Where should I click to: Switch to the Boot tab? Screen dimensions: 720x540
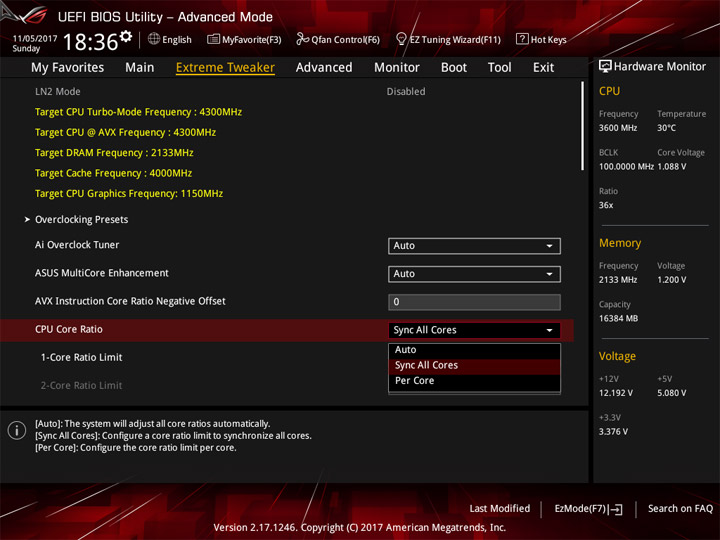click(x=454, y=68)
